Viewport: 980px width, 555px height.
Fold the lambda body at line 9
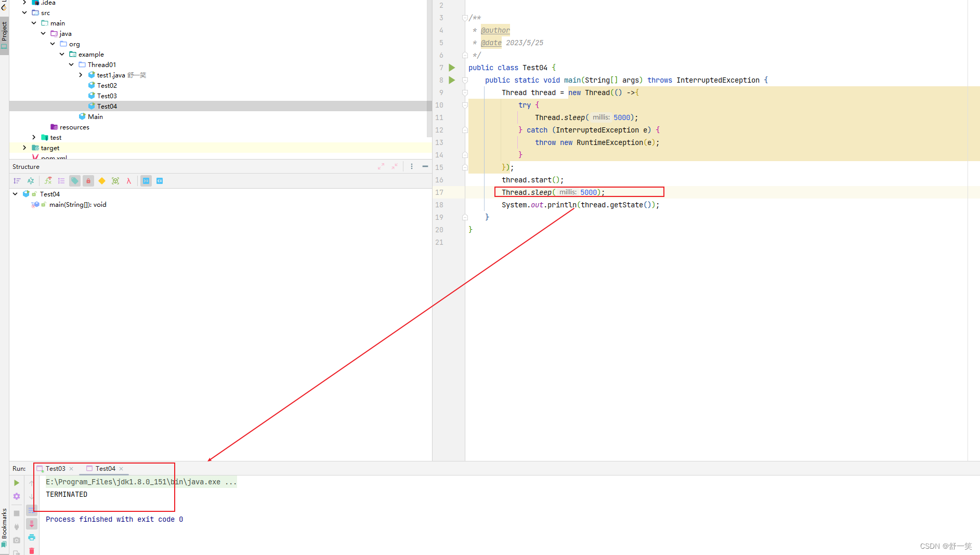tap(465, 92)
